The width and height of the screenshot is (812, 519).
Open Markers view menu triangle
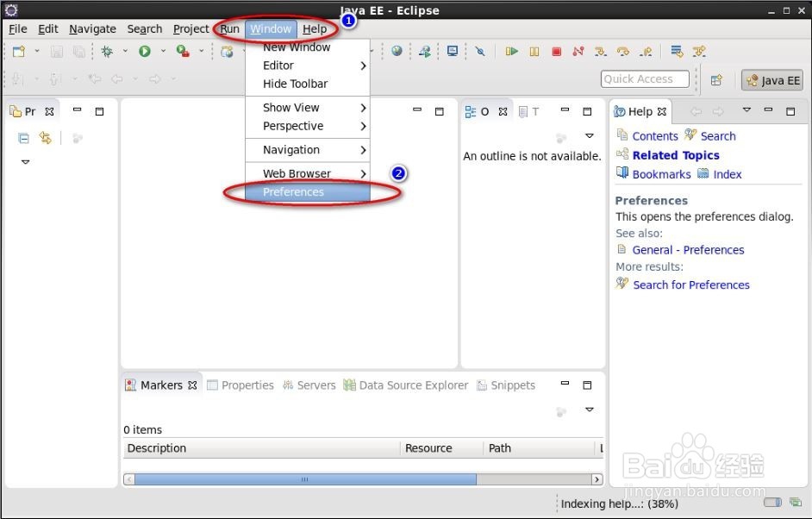pos(590,410)
